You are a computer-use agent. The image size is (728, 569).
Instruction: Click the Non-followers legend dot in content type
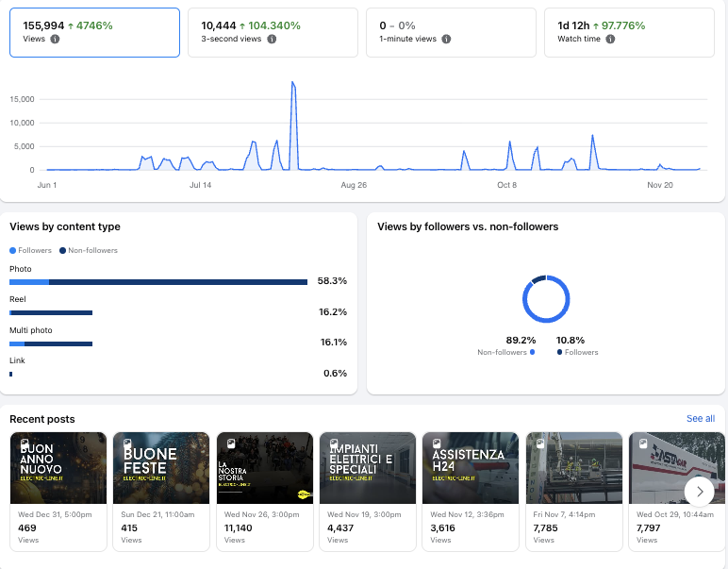pyautogui.click(x=62, y=251)
